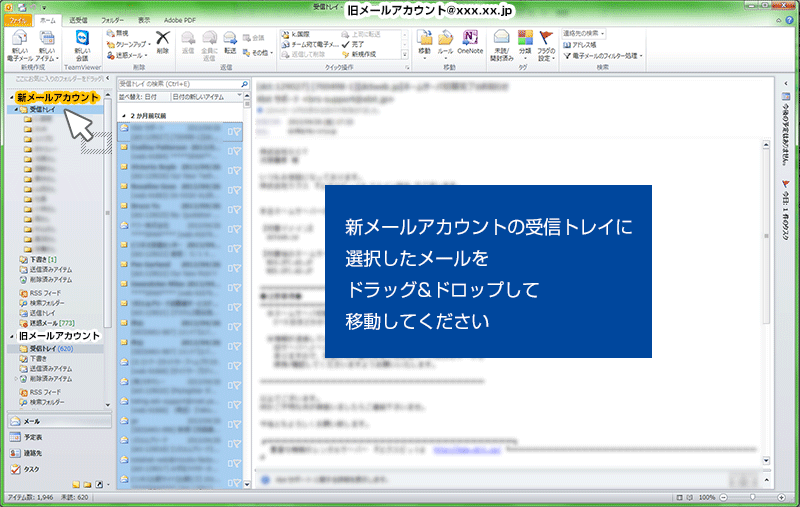Viewport: 800px width, 507px height.
Task: Select 受信トレイ (620) under 旧メールアカウント
Action: 46,349
